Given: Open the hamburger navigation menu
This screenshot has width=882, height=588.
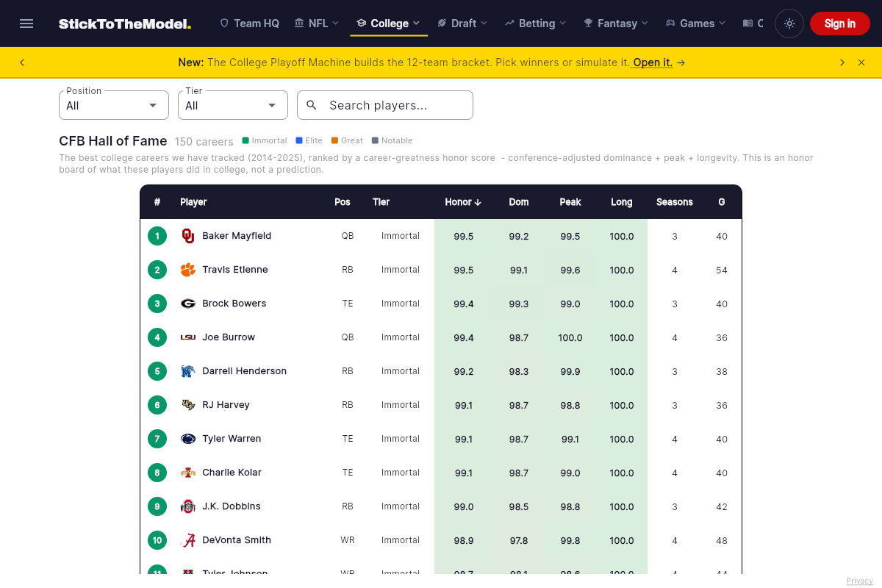Looking at the screenshot, I should pyautogui.click(x=26, y=24).
